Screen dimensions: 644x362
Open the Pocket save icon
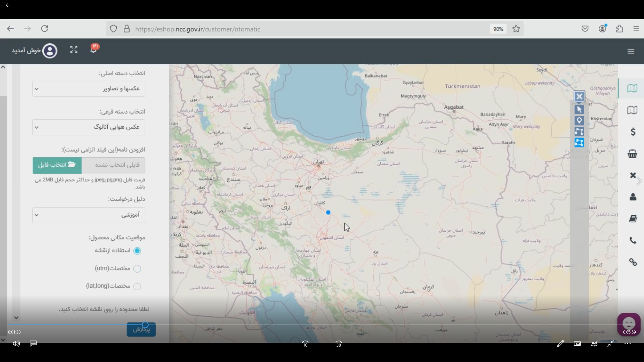pos(585,29)
